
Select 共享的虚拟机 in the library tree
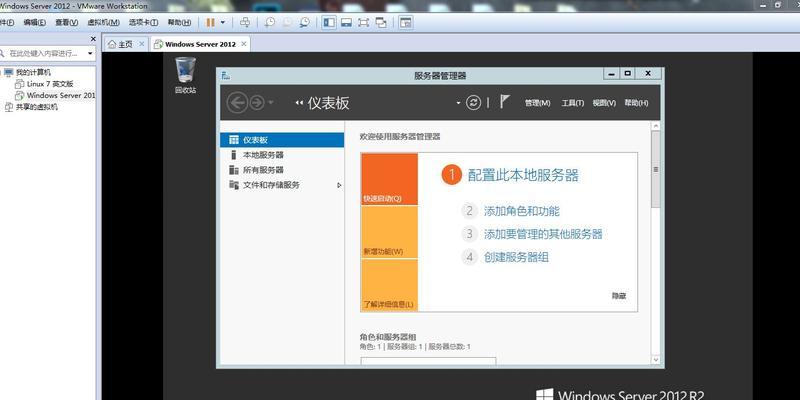[x=36, y=107]
